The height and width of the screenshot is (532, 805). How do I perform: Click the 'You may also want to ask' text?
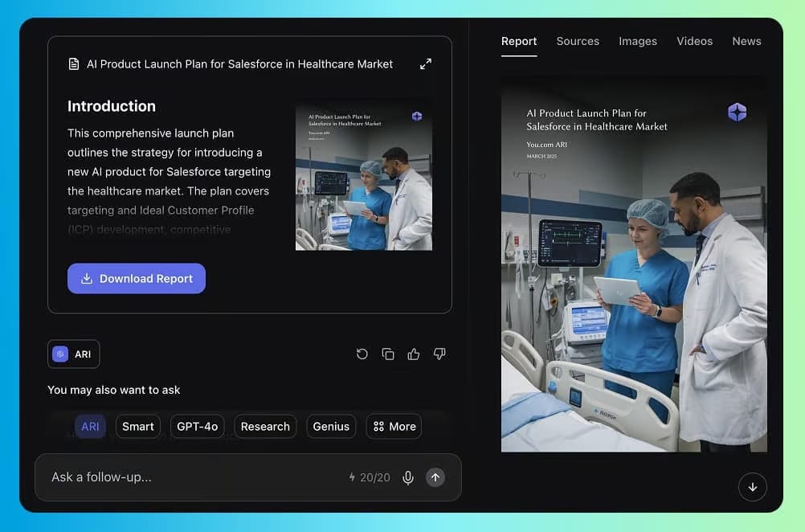click(114, 390)
